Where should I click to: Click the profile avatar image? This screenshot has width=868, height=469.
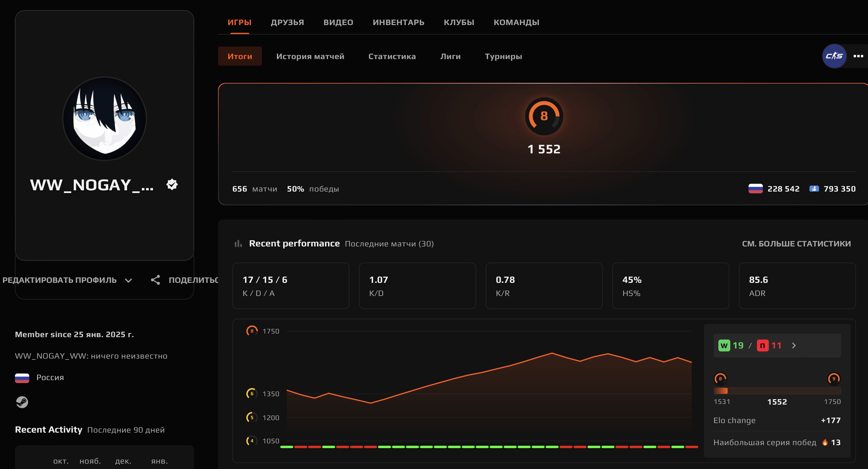click(x=105, y=118)
